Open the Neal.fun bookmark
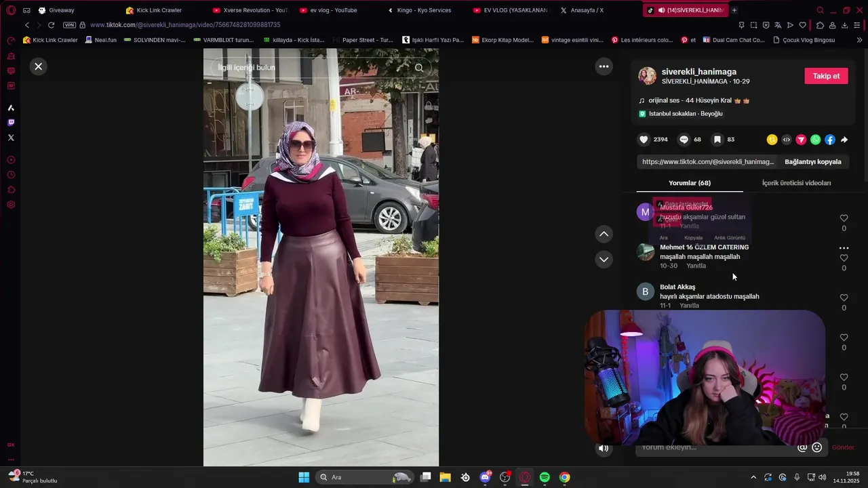This screenshot has height=488, width=868. click(100, 40)
